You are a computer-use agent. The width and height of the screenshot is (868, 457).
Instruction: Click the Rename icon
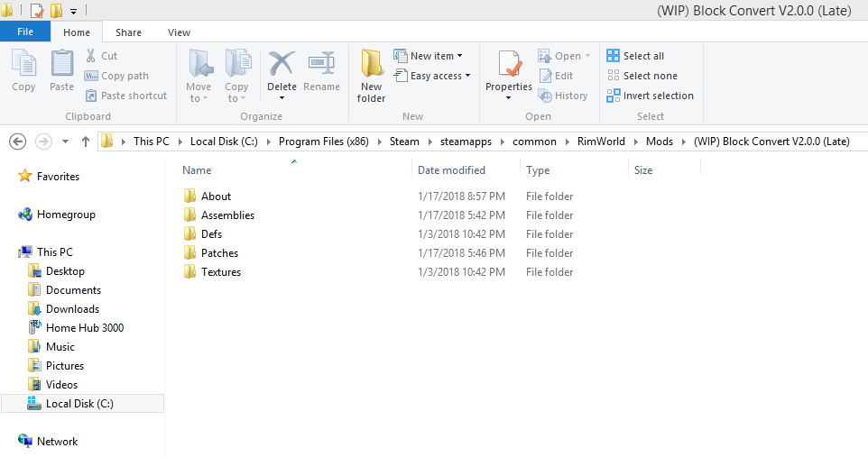(x=321, y=64)
